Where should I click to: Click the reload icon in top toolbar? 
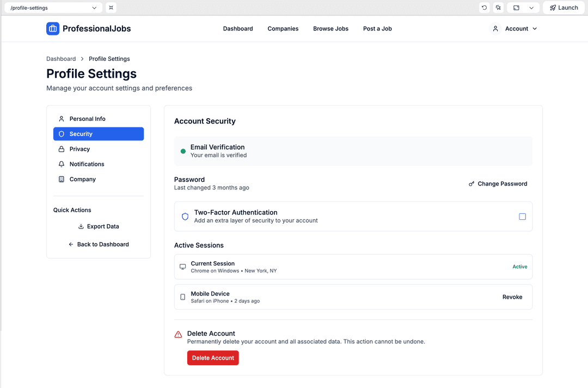484,8
